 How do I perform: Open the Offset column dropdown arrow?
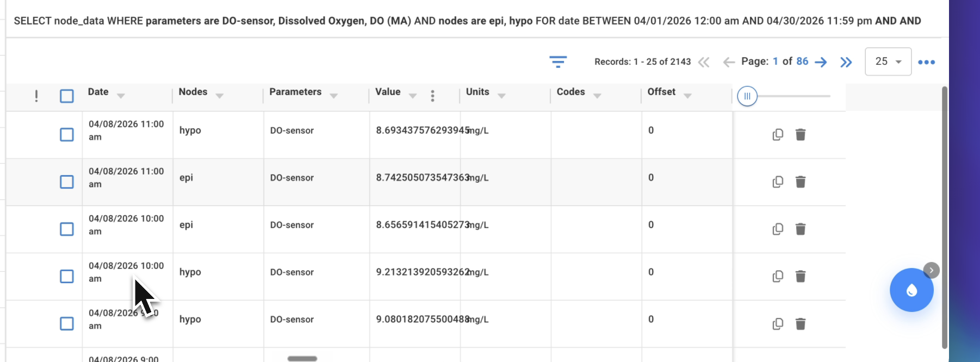pyautogui.click(x=687, y=96)
